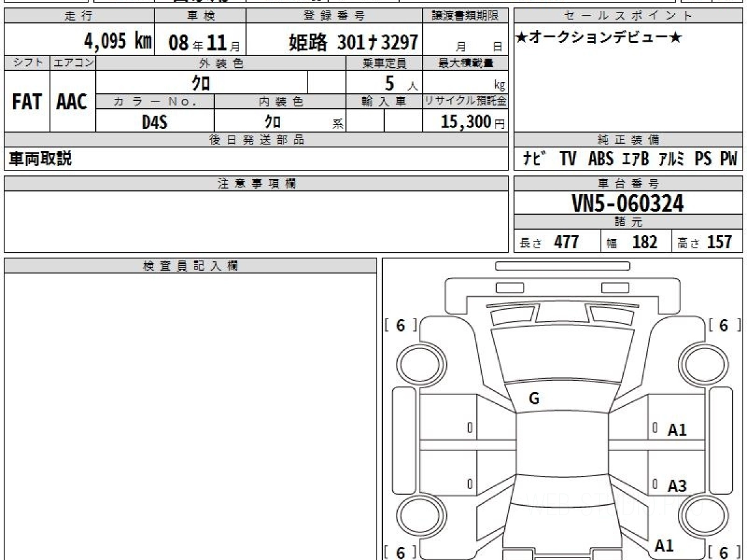Select the ナビ equipment item
747x560 pixels.
tap(535, 159)
